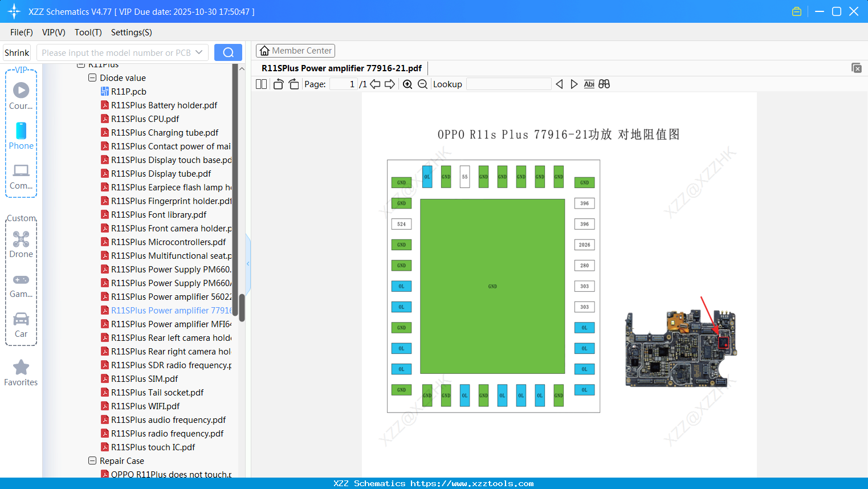Click the file tree scrollbar thumb
868x489 pixels.
242,308
